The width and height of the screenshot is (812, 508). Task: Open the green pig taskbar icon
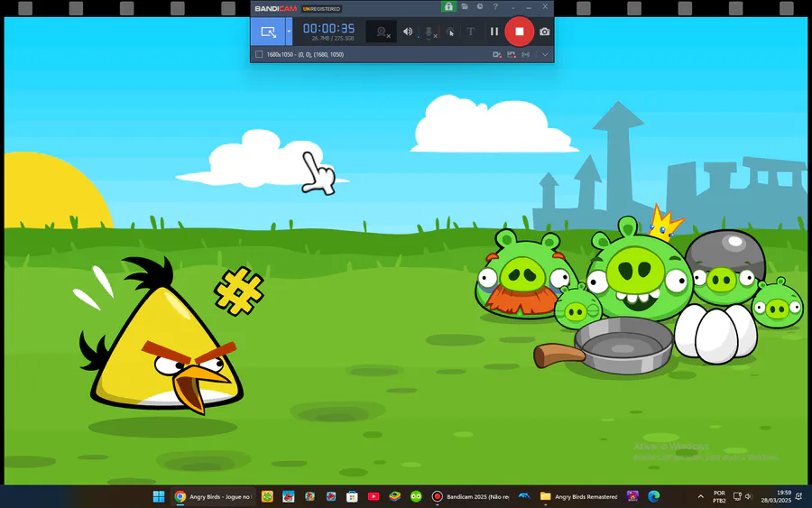tap(267, 496)
